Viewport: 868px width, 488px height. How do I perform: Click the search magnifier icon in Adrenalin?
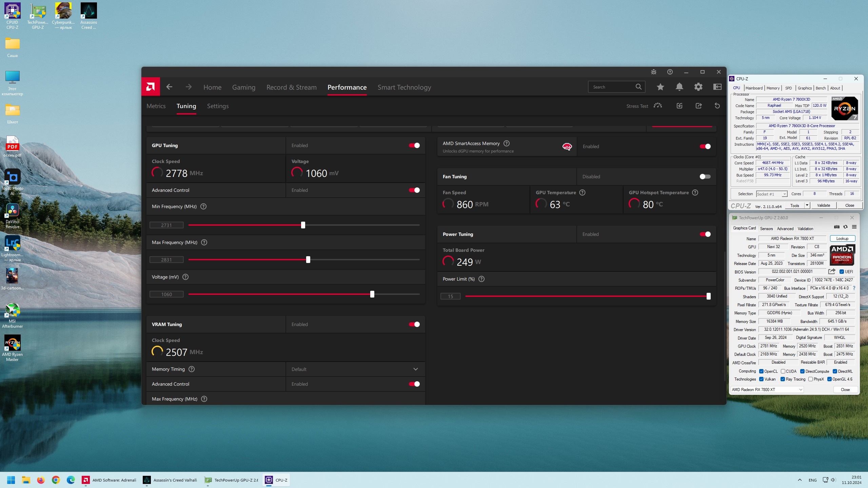click(638, 87)
